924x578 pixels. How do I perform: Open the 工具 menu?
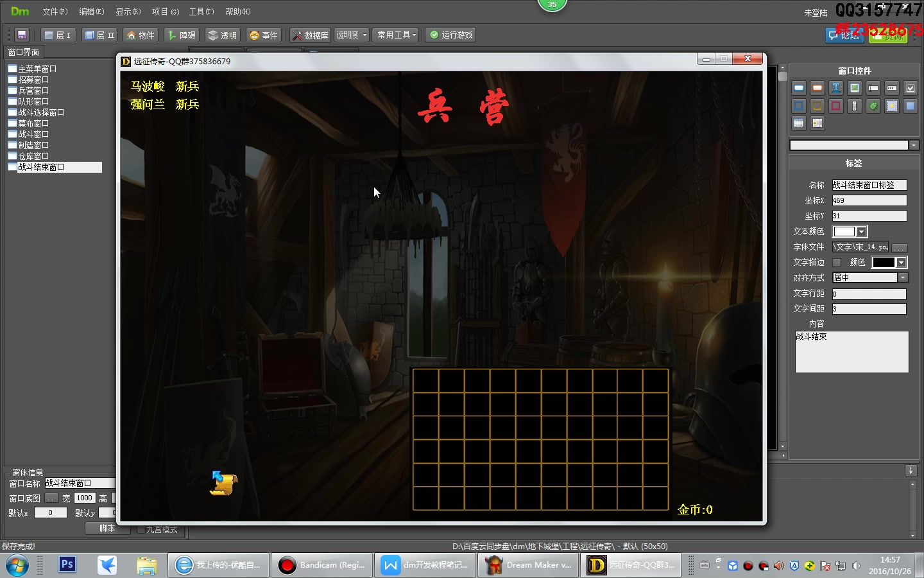coord(201,12)
